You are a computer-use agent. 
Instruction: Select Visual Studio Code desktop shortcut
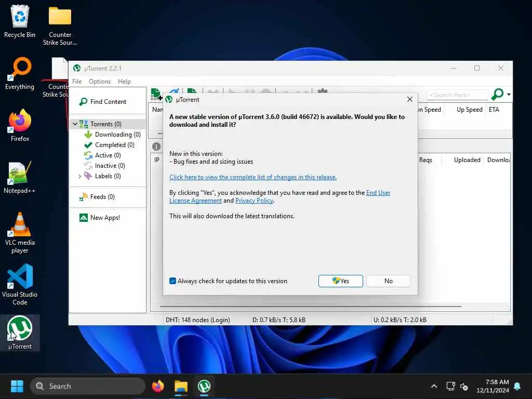pos(20,285)
